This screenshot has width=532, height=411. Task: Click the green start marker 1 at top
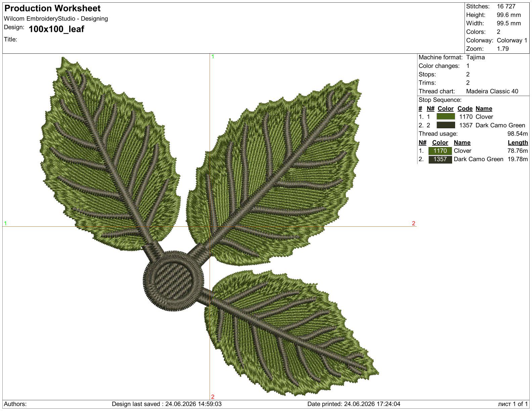coord(213,57)
